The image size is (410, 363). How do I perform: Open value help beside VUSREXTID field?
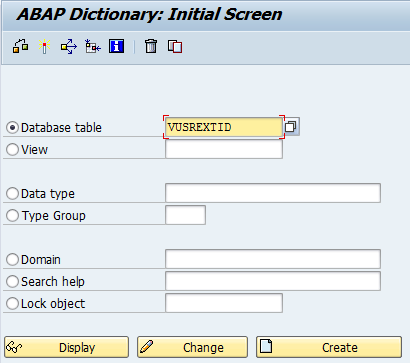[x=291, y=127]
